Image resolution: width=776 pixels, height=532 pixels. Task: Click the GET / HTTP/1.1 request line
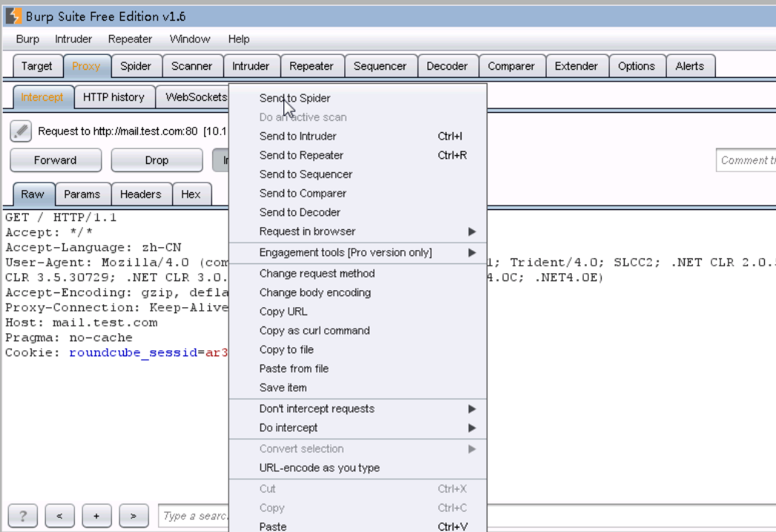61,217
